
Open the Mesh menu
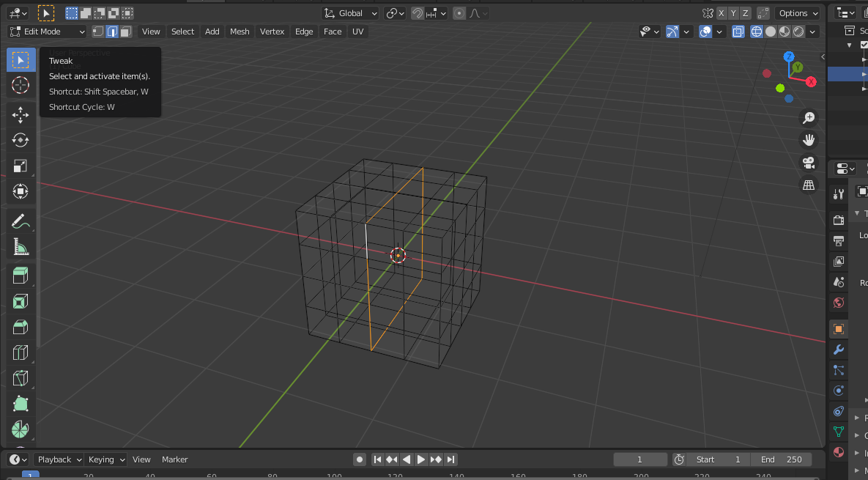(x=239, y=32)
